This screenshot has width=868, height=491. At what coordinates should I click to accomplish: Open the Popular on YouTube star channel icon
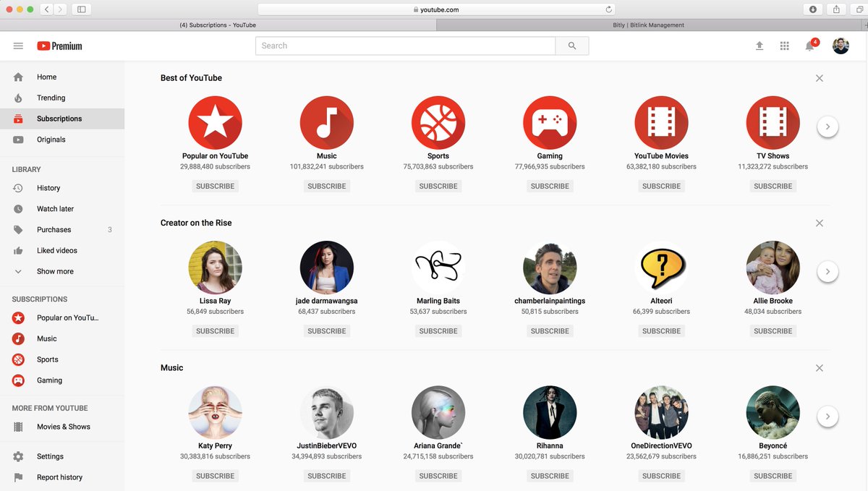click(x=215, y=123)
